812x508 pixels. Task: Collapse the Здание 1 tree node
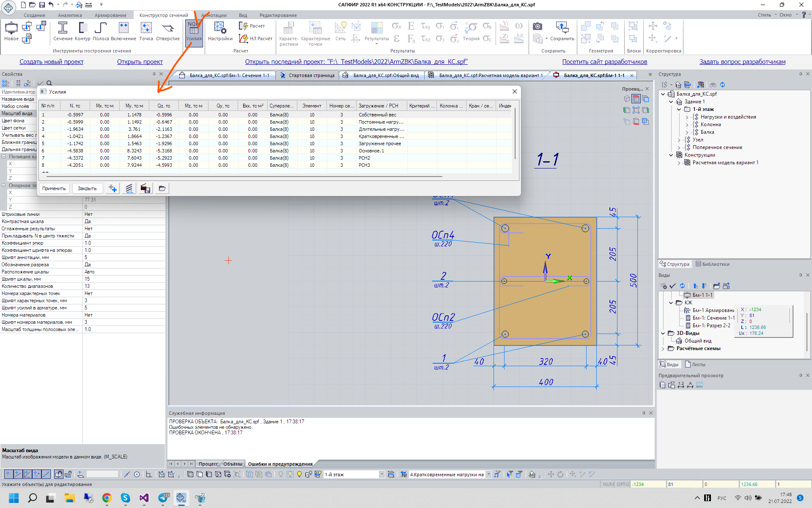click(x=671, y=102)
